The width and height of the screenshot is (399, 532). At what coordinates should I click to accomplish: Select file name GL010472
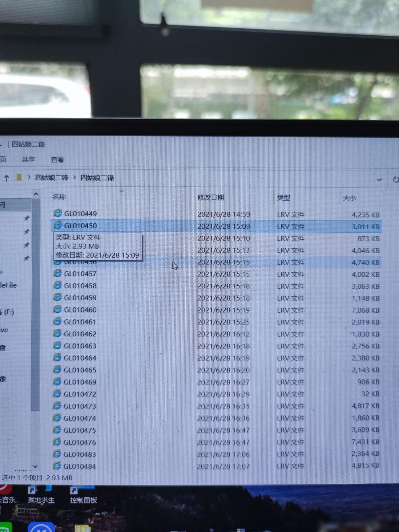(x=80, y=394)
